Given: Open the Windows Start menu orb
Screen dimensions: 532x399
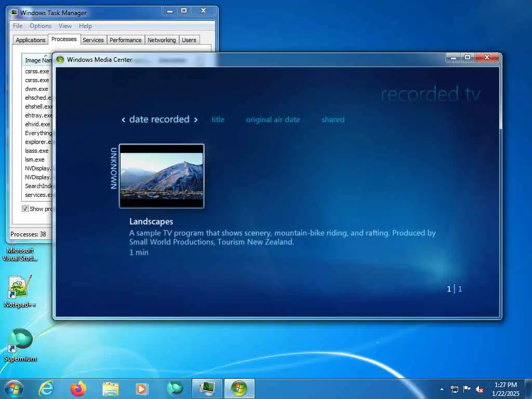Looking at the screenshot, I should click(14, 389).
